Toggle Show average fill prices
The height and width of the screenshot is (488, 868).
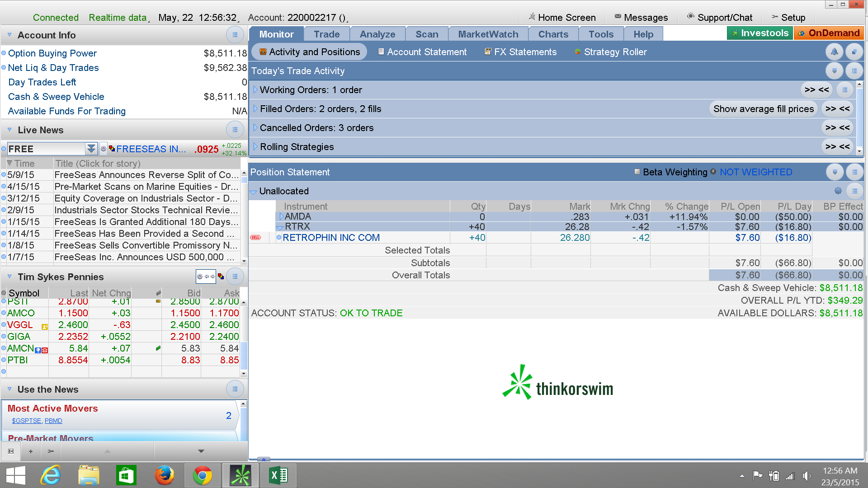point(763,109)
